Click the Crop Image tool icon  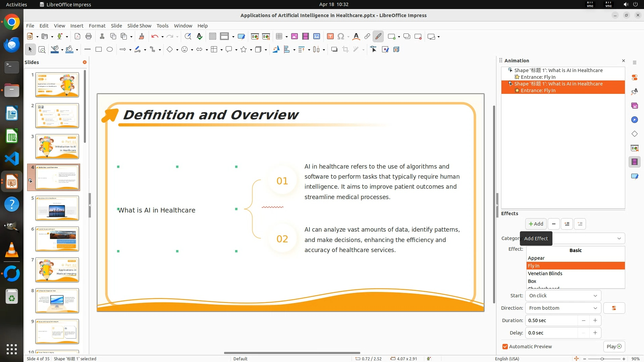point(345,50)
